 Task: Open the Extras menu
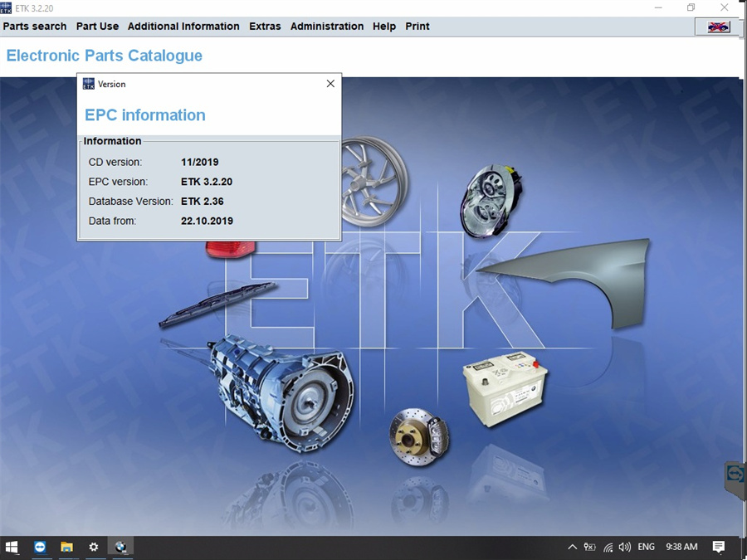tap(265, 26)
